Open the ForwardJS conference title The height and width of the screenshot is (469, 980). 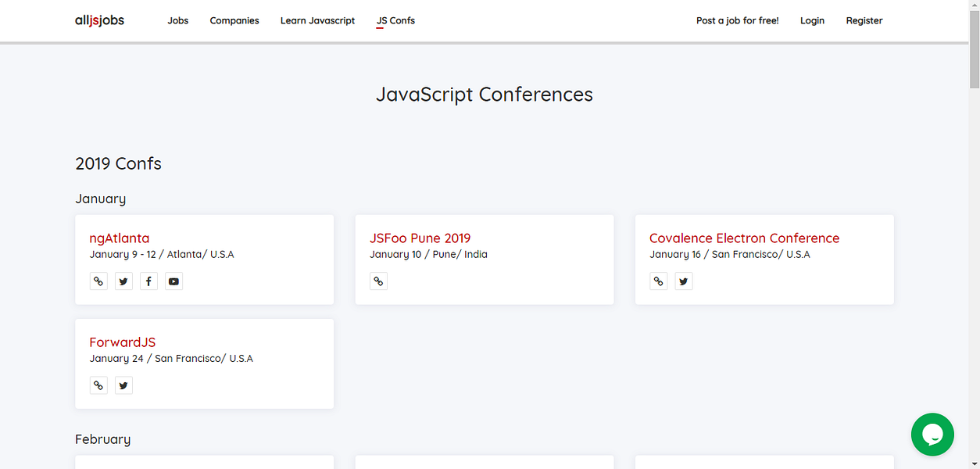123,342
